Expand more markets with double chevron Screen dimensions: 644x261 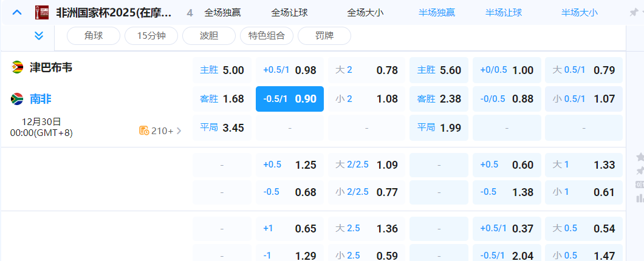(39, 36)
